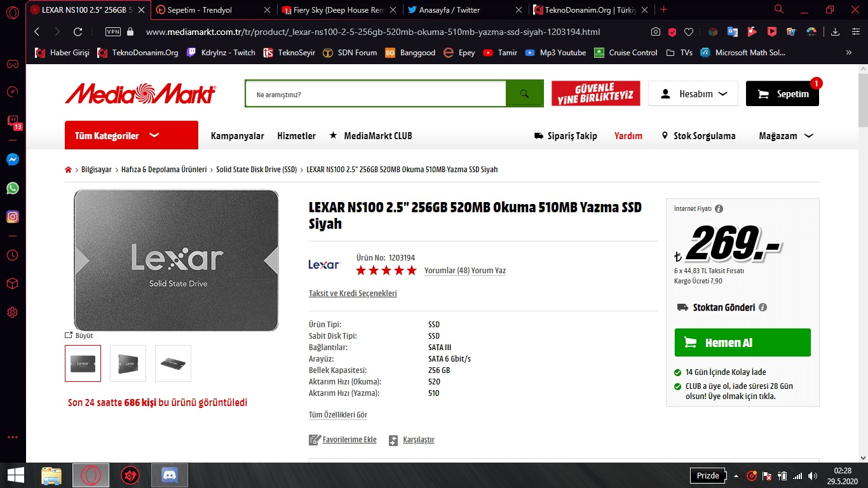Open Easy Setup sliders icon
Screen dimensions: 868x488
[x=855, y=32]
